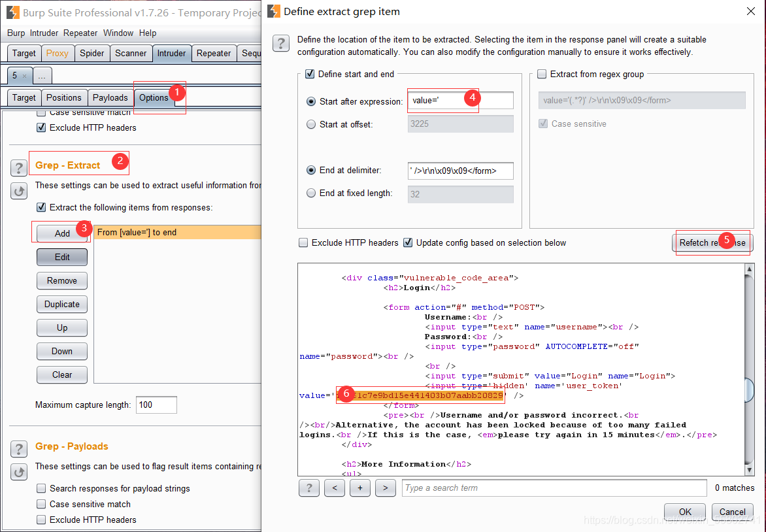Click the Start after expression input field
Image resolution: width=766 pixels, height=532 pixels.
(461, 100)
